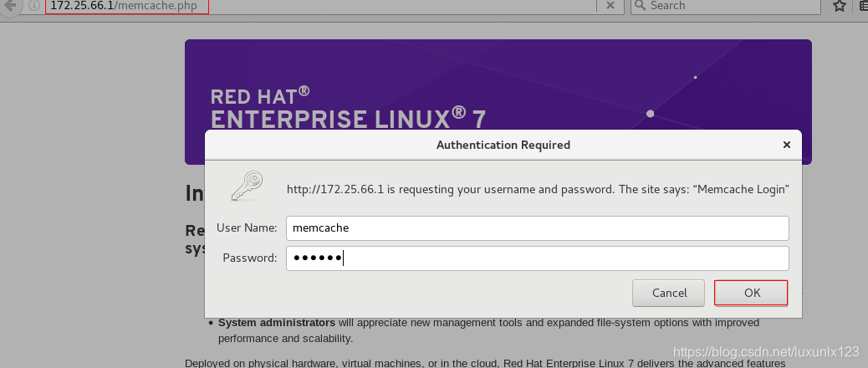
Task: Click the magnifier icon in the search box
Action: click(x=640, y=6)
